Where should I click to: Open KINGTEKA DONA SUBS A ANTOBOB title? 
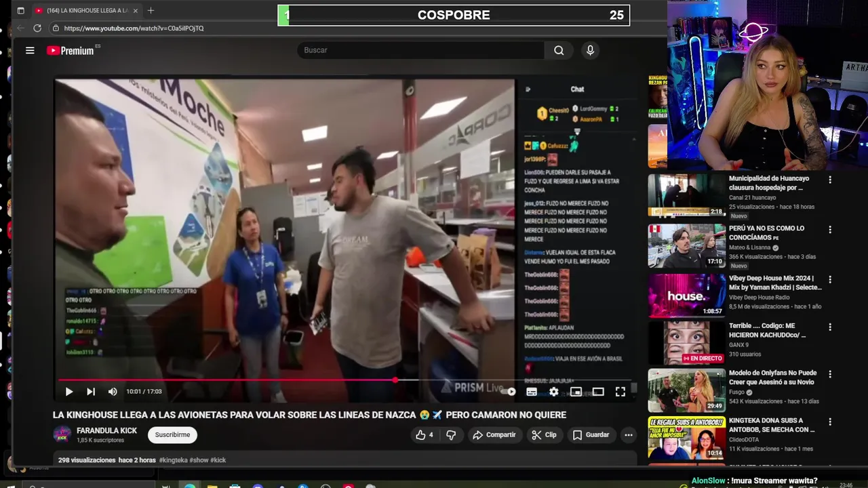(x=772, y=425)
